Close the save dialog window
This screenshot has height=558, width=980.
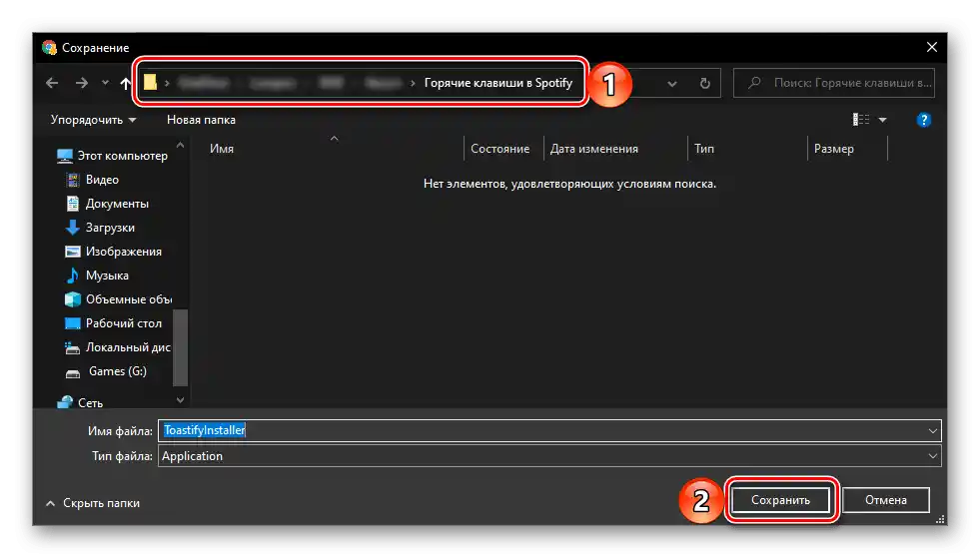tap(931, 48)
